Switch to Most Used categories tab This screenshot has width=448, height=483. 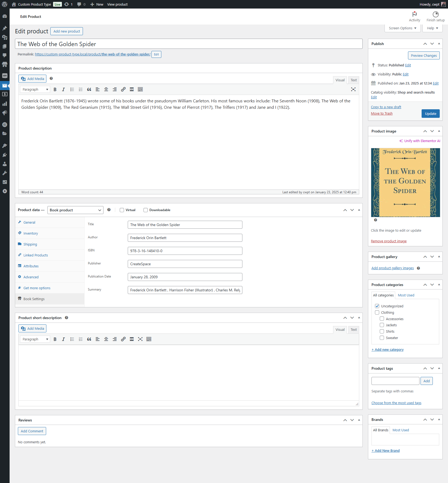tap(406, 295)
